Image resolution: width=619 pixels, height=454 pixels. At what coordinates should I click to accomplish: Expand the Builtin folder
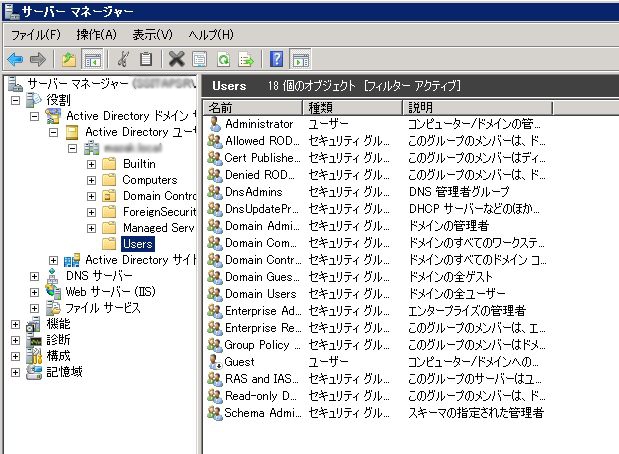(91, 164)
